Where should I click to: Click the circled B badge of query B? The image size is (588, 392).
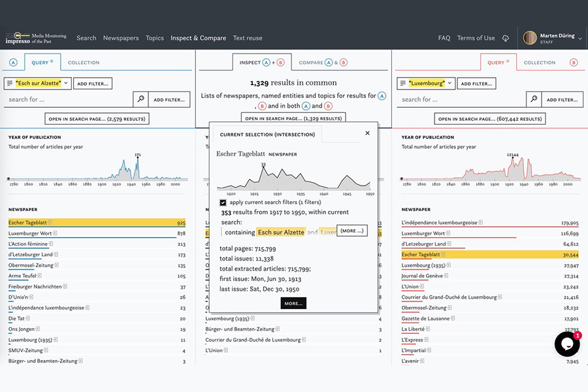574,62
